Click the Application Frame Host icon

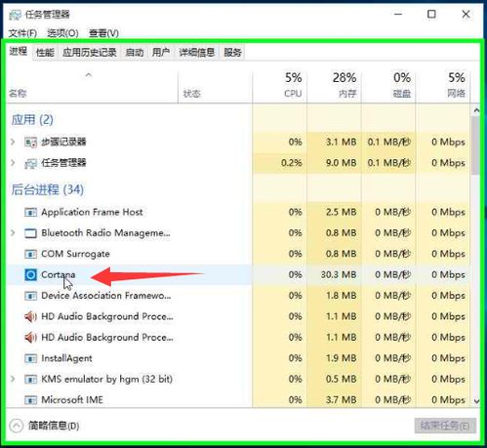pos(30,213)
